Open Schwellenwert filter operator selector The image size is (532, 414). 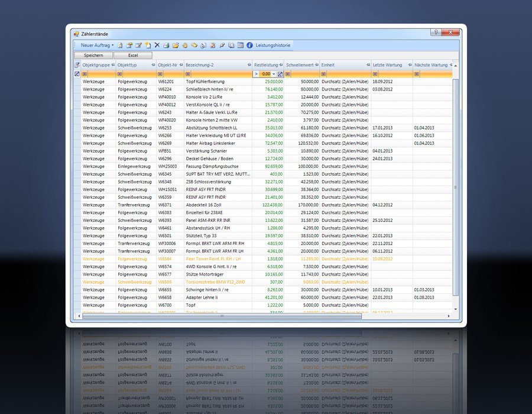tap(288, 74)
